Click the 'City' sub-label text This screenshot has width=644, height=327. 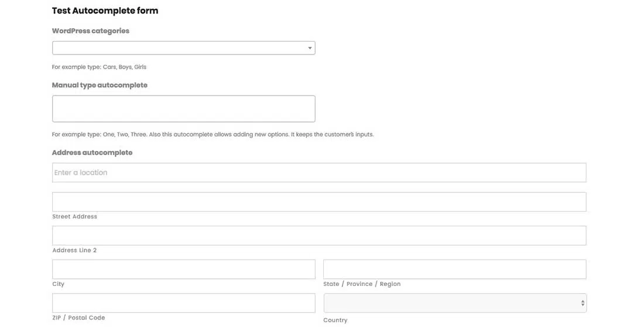pyautogui.click(x=58, y=284)
